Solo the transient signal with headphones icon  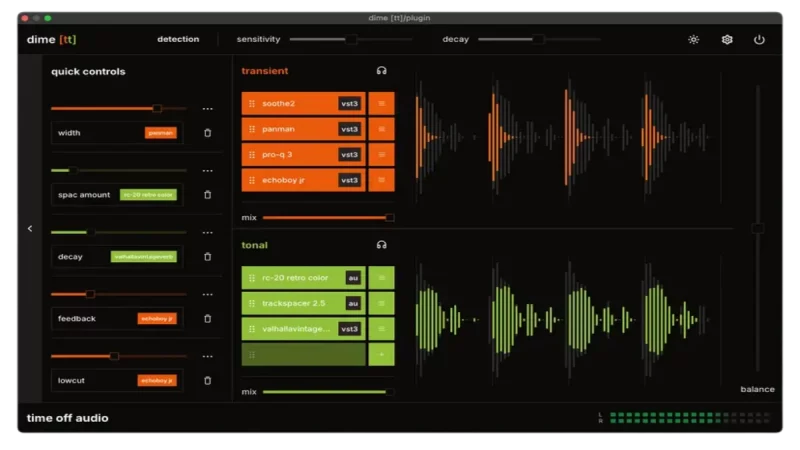(381, 71)
